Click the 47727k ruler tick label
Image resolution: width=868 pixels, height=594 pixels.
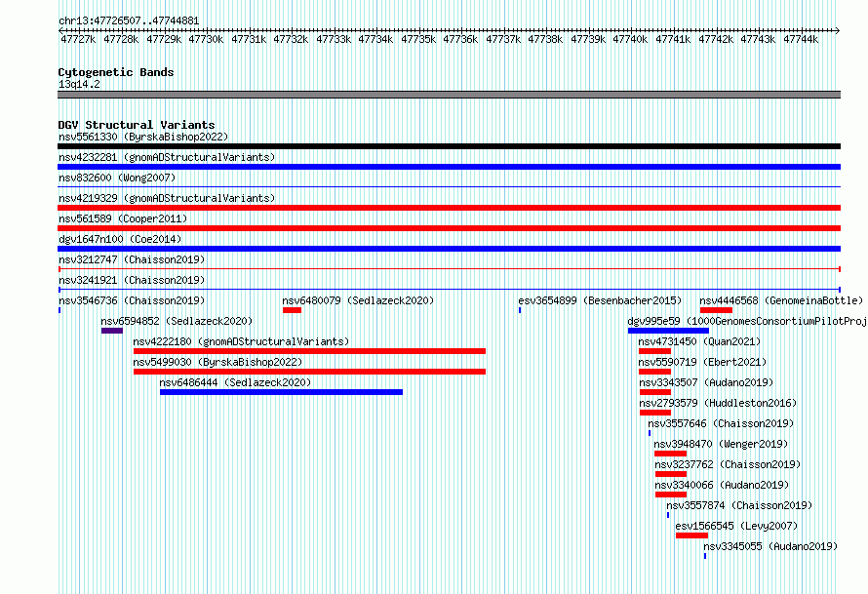pyautogui.click(x=78, y=39)
